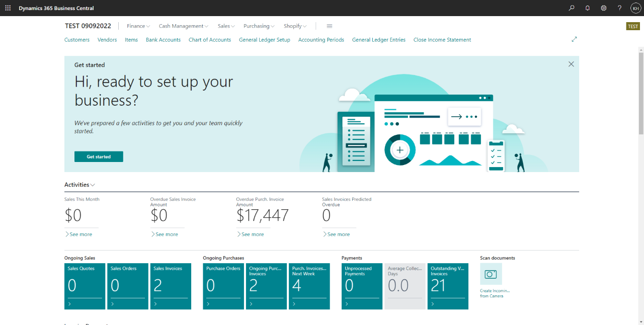See more under Sales Invoices Predicted Overdue
This screenshot has width=644, height=325.
336,234
